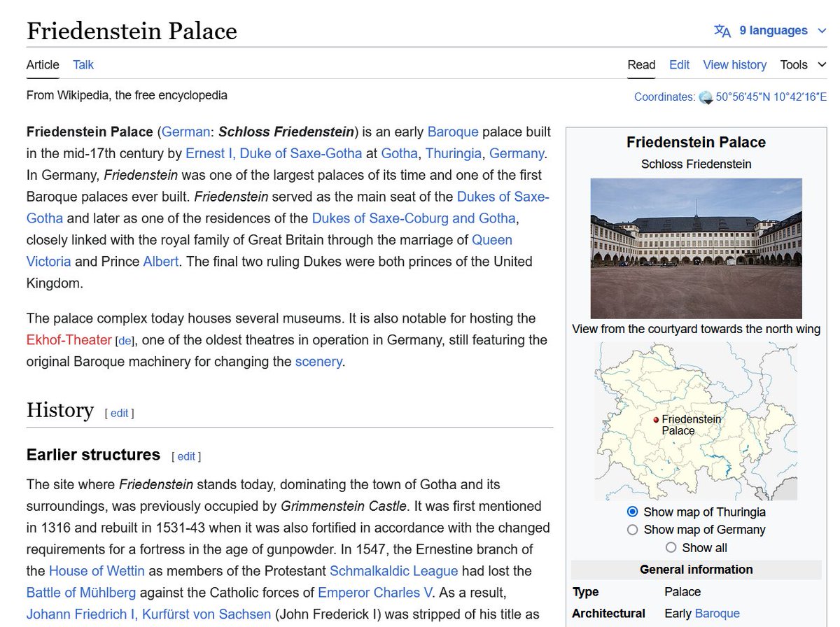Image resolution: width=840 pixels, height=627 pixels.
Task: Follow the Queen Victoria link
Action: tap(492, 240)
